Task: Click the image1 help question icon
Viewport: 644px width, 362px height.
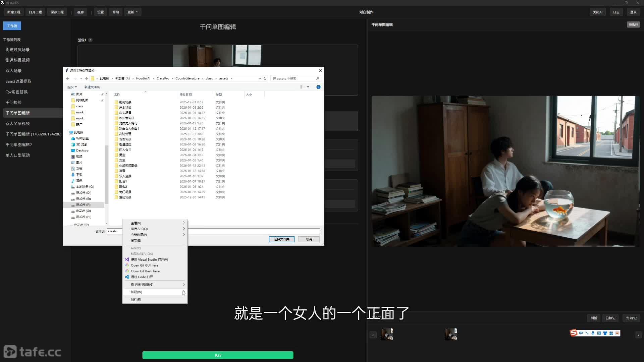Action: pos(90,40)
